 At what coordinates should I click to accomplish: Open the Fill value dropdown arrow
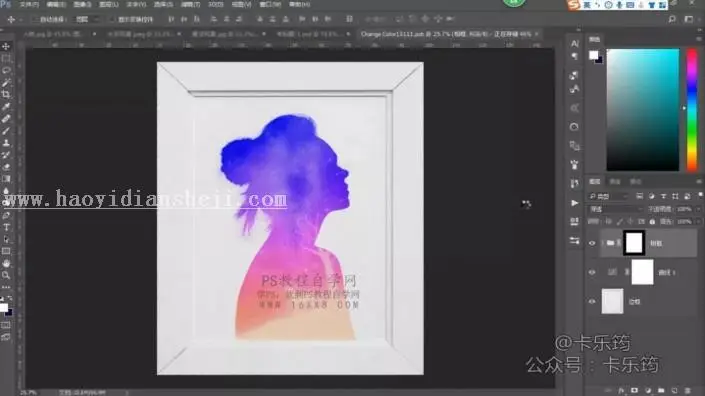point(698,222)
